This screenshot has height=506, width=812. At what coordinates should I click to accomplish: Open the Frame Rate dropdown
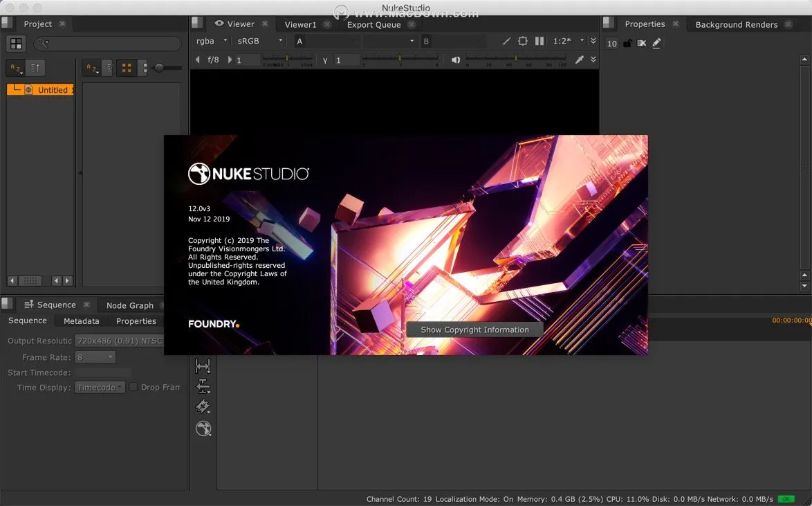click(95, 357)
